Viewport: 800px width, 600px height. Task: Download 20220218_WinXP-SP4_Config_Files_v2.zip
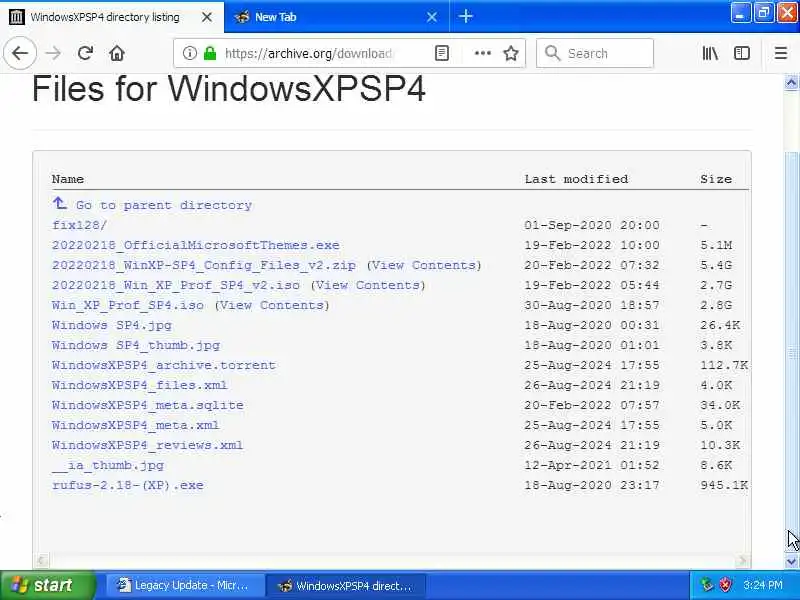[204, 265]
